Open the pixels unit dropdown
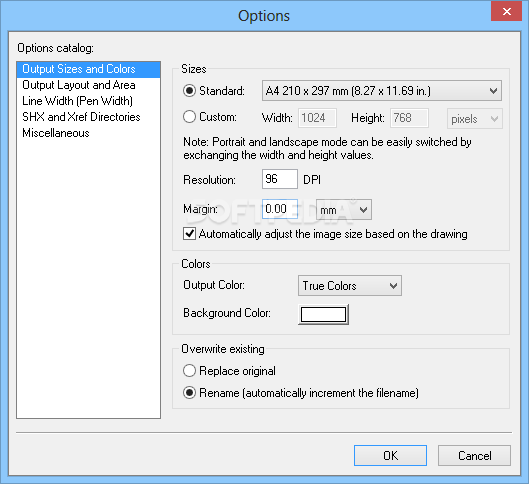This screenshot has height=484, width=529. [x=475, y=119]
